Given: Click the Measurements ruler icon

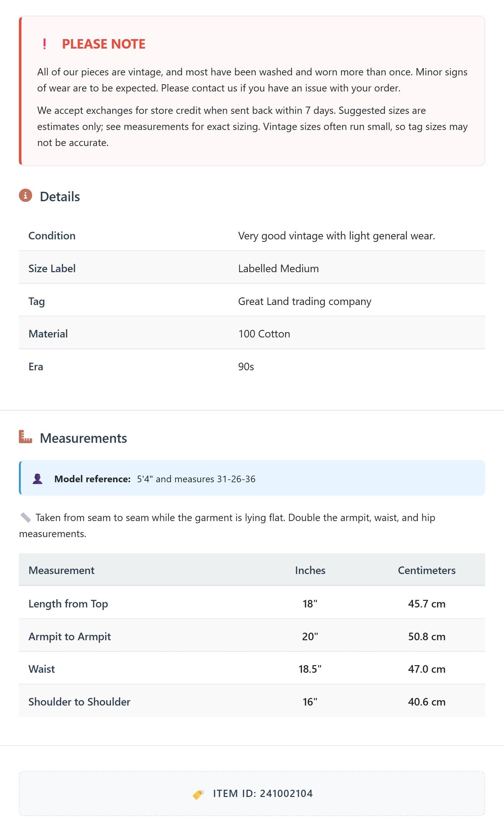Looking at the screenshot, I should pyautogui.click(x=25, y=437).
